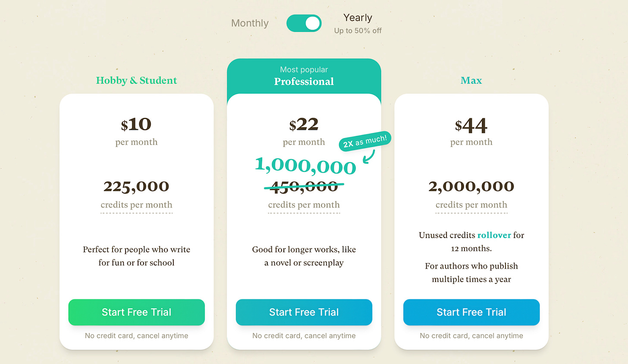Click the 'Up to 50% off' text
The height and width of the screenshot is (364, 628).
(x=358, y=31)
